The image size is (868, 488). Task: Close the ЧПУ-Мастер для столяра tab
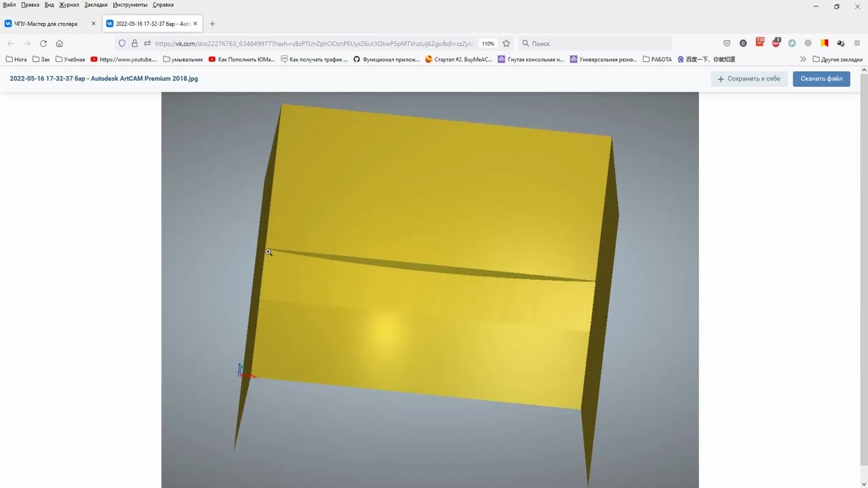[94, 24]
